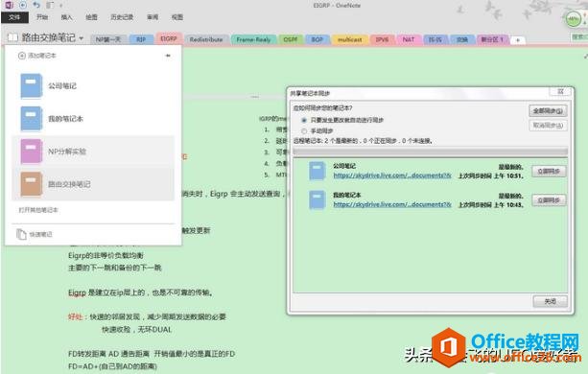Viewport: 588px width, 374px height.
Task: Select the pink NP分解实验 notebook icon
Action: 31,151
